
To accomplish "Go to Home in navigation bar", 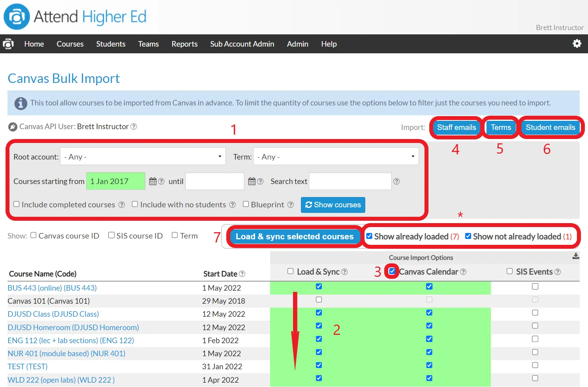I will (x=34, y=44).
